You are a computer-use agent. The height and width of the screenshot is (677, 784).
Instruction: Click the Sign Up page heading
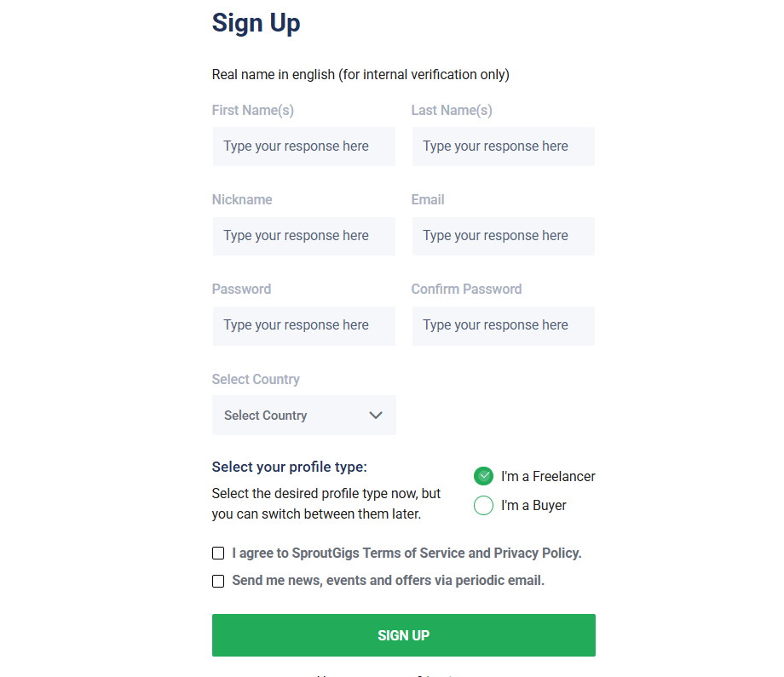click(256, 23)
